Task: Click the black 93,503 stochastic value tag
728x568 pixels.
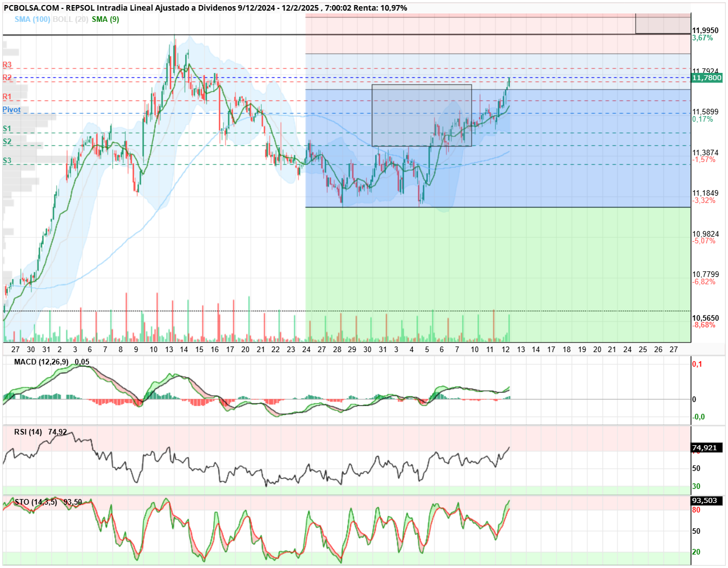Action: coord(705,501)
